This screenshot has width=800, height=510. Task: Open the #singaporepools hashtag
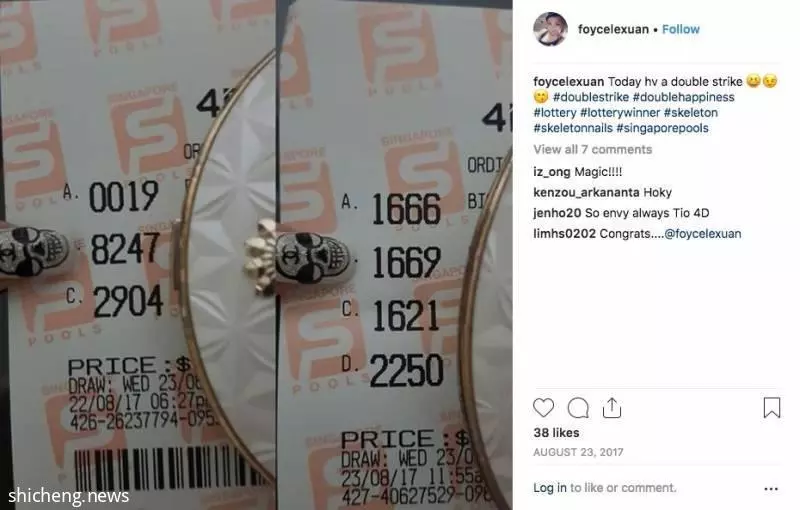[662, 128]
